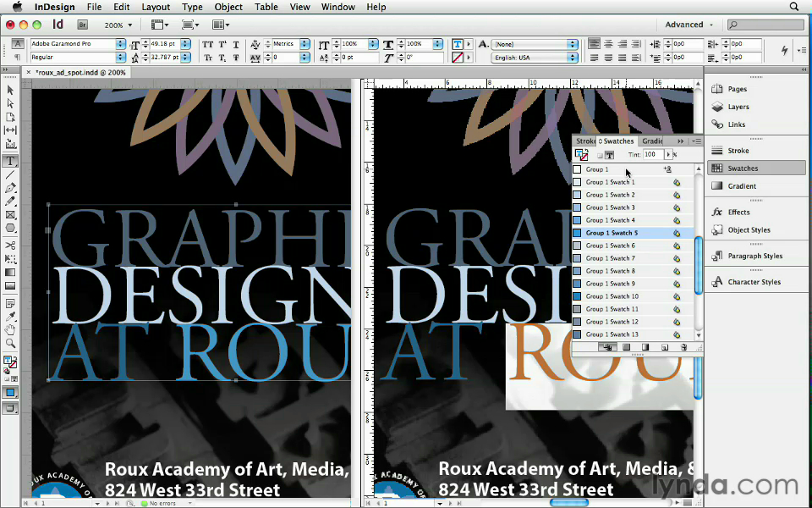Screen dimensions: 812x508
Task: Switch to the Stroke tab in floating panel
Action: tap(585, 141)
